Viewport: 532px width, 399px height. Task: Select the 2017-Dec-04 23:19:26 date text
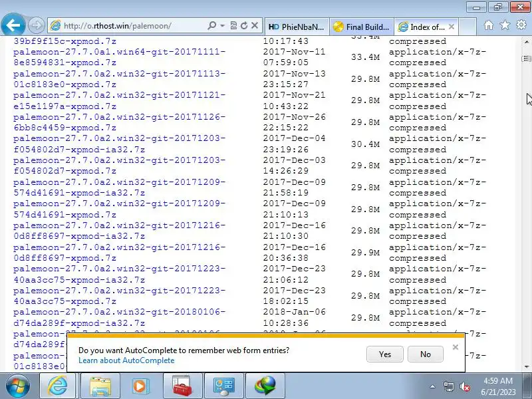[294, 144]
